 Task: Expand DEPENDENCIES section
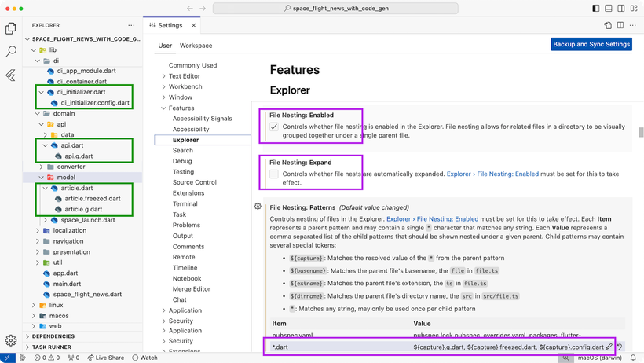click(27, 336)
